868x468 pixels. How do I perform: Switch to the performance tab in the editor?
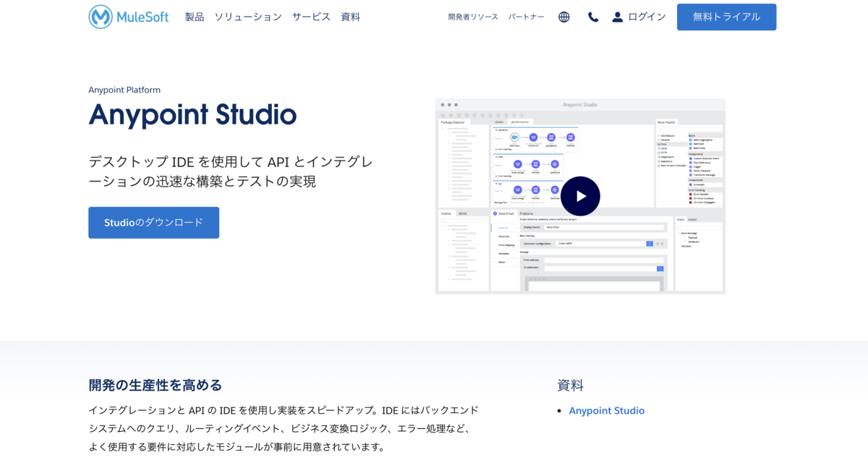tap(520, 122)
